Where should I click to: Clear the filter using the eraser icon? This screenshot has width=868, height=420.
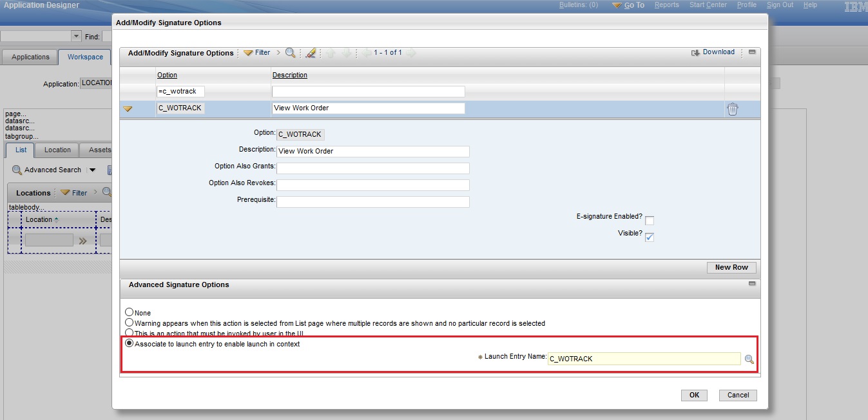click(x=311, y=53)
